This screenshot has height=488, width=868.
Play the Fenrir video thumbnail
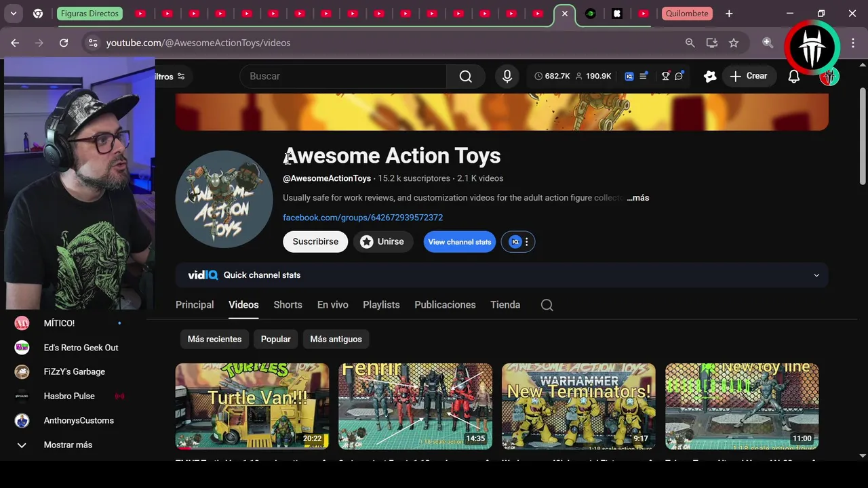click(x=416, y=406)
